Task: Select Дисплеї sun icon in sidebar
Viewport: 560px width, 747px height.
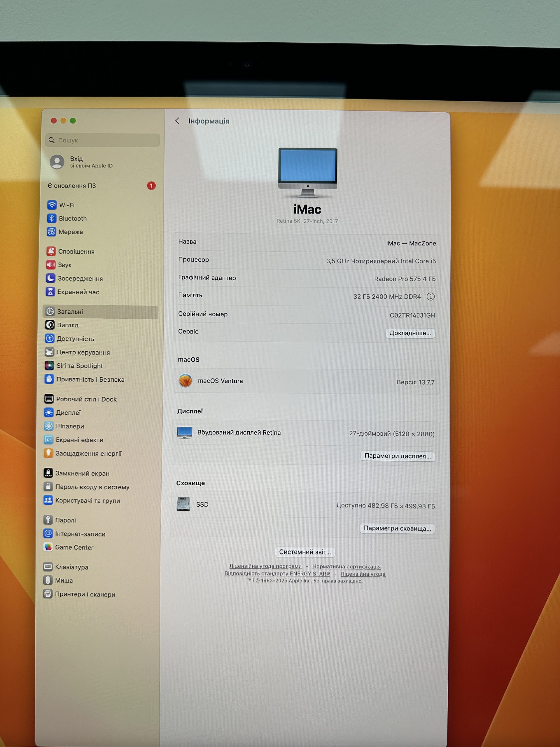Action: (49, 413)
